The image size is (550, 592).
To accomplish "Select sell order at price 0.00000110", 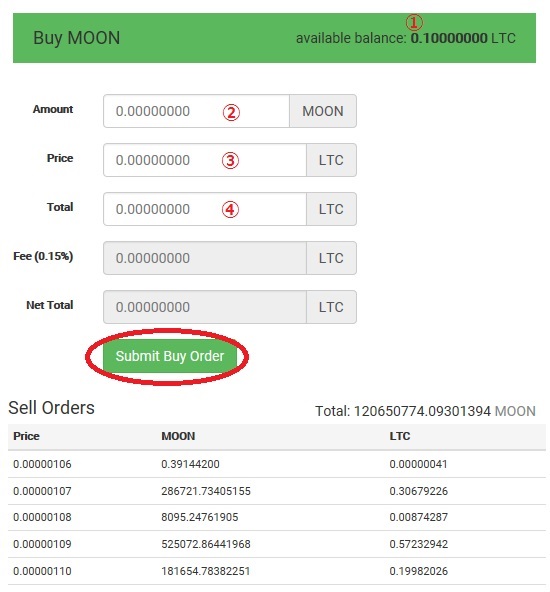I will tap(277, 571).
